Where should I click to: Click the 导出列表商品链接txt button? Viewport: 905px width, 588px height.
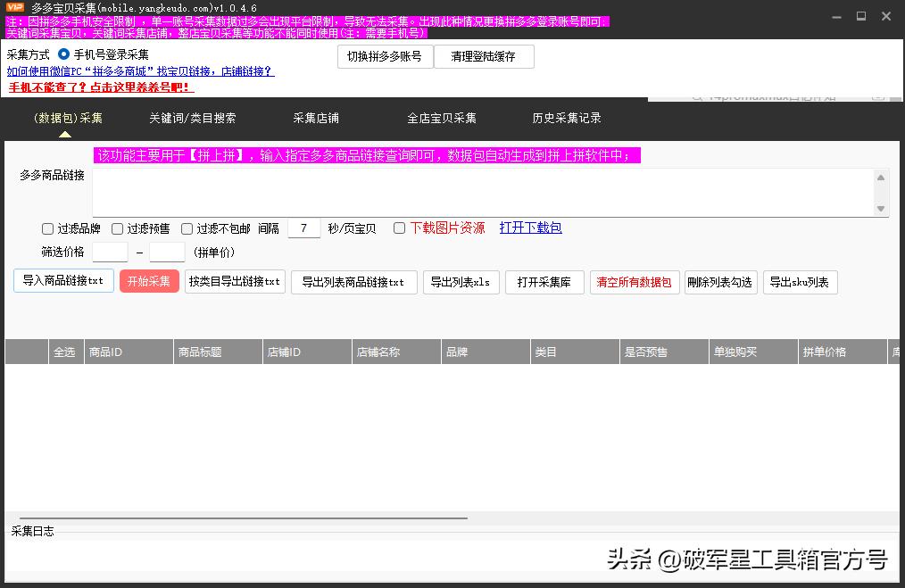click(x=353, y=281)
